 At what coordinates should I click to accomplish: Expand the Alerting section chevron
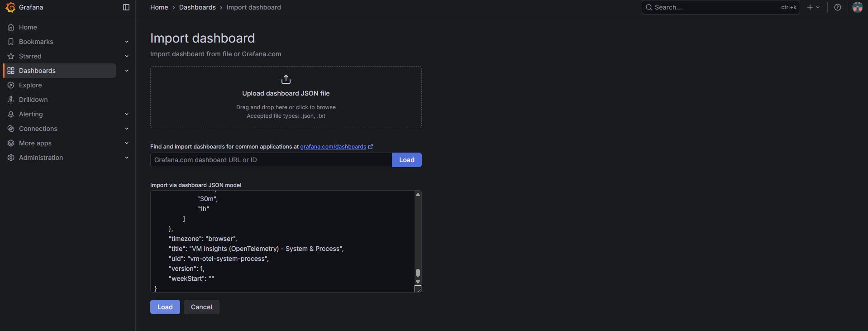click(x=127, y=114)
